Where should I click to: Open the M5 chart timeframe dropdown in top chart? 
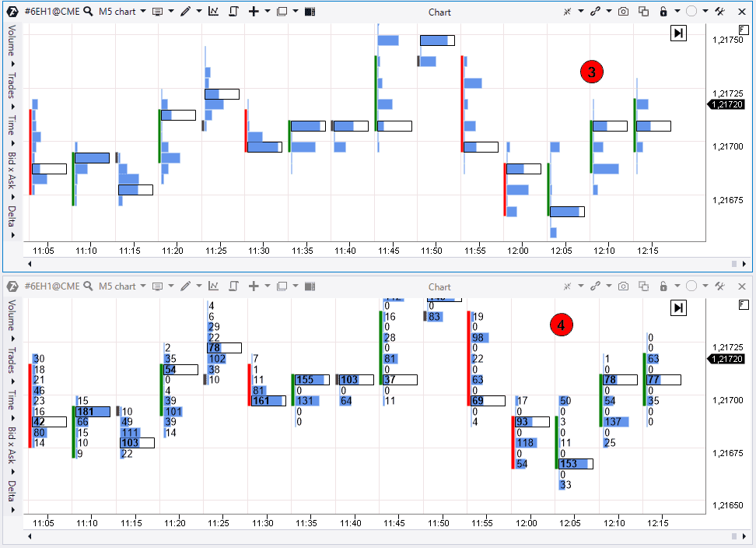(x=122, y=12)
